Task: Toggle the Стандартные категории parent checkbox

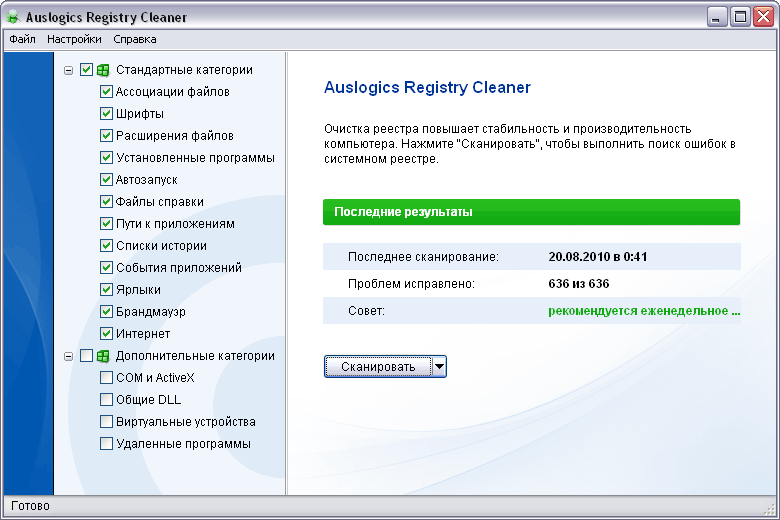Action: (87, 70)
